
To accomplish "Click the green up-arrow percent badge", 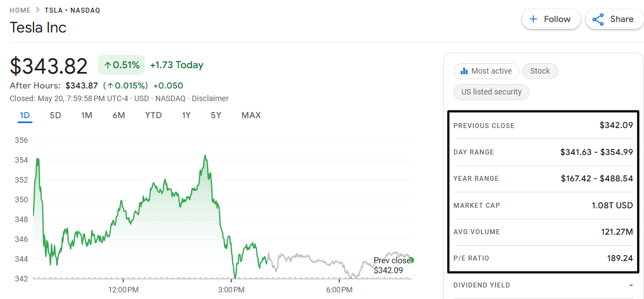I will point(121,65).
